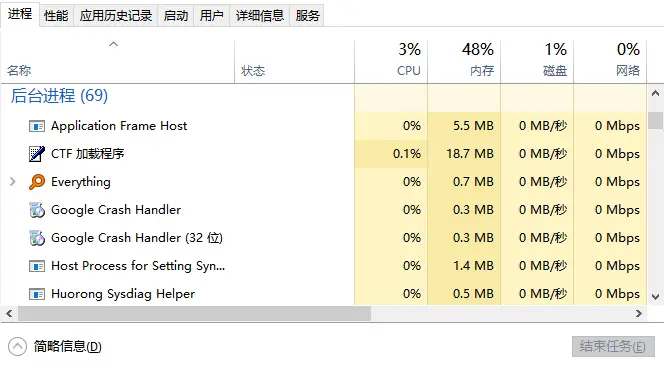
Task: Select the Host Process for Setting Sync icon
Action: click(x=37, y=266)
